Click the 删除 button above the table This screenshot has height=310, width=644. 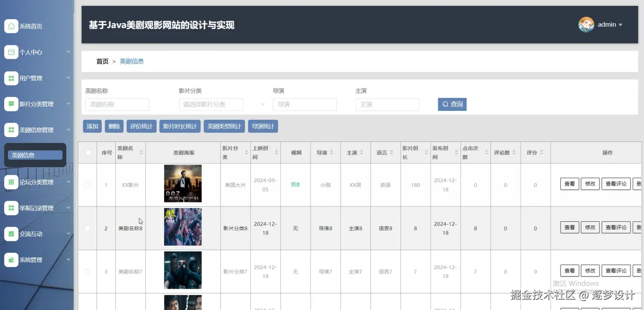(114, 126)
